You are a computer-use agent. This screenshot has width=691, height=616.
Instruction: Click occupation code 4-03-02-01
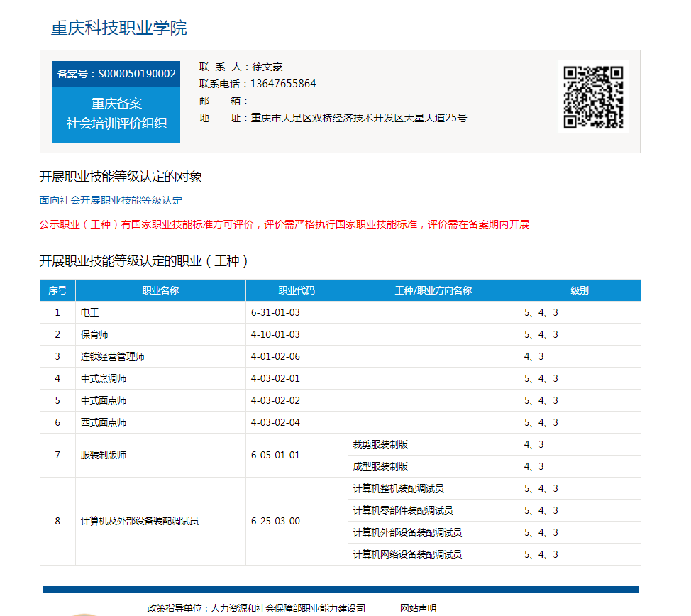point(275,378)
